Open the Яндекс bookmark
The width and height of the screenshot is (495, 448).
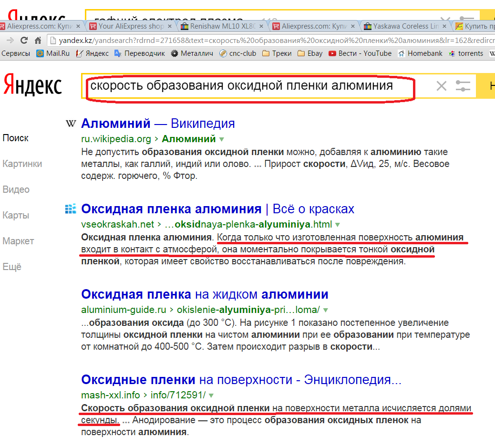(x=92, y=53)
